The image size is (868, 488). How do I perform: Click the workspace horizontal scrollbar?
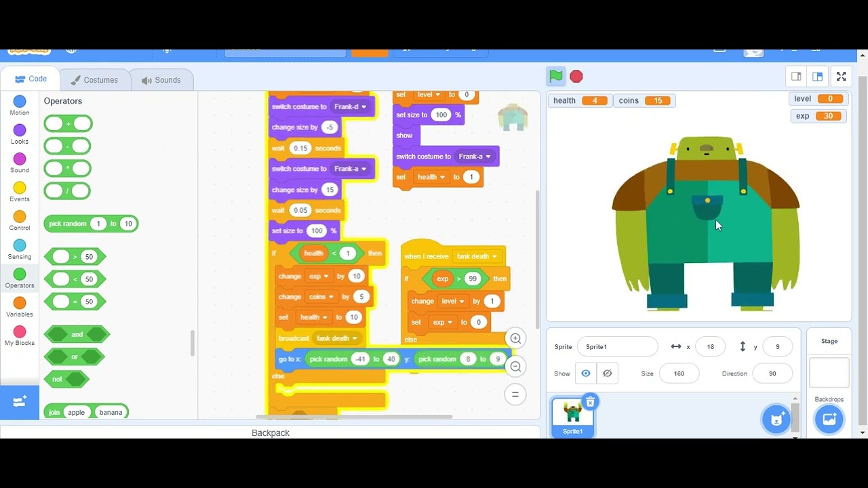click(x=353, y=416)
